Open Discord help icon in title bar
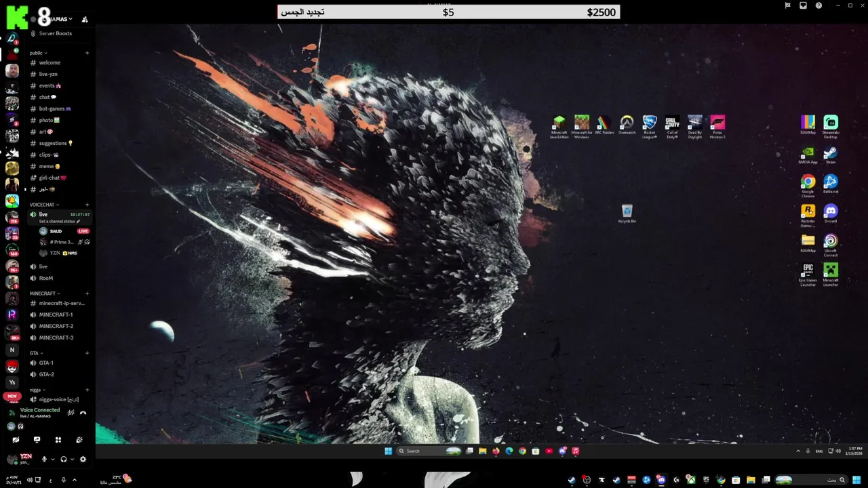 pyautogui.click(x=818, y=5)
